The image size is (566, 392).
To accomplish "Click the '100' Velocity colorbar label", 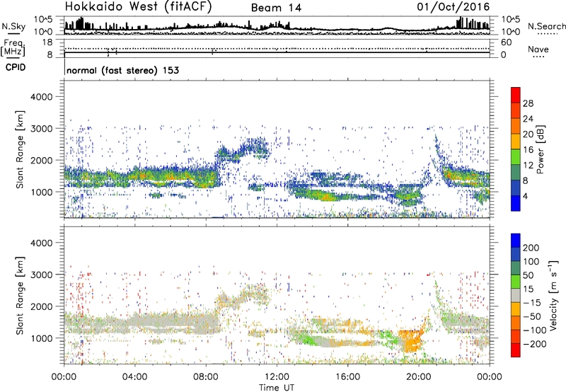I will click(x=531, y=262).
